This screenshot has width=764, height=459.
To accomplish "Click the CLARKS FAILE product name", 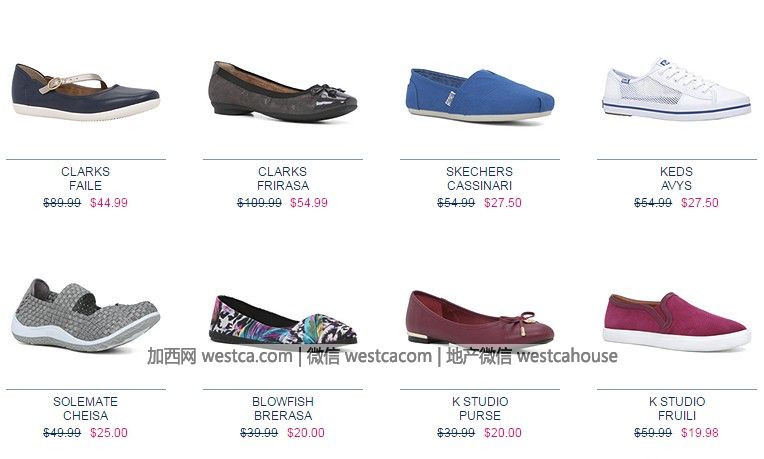I will pos(86,178).
